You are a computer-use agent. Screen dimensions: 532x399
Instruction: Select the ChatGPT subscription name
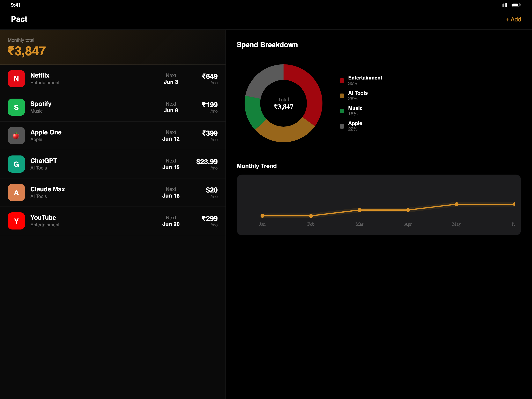(44, 161)
